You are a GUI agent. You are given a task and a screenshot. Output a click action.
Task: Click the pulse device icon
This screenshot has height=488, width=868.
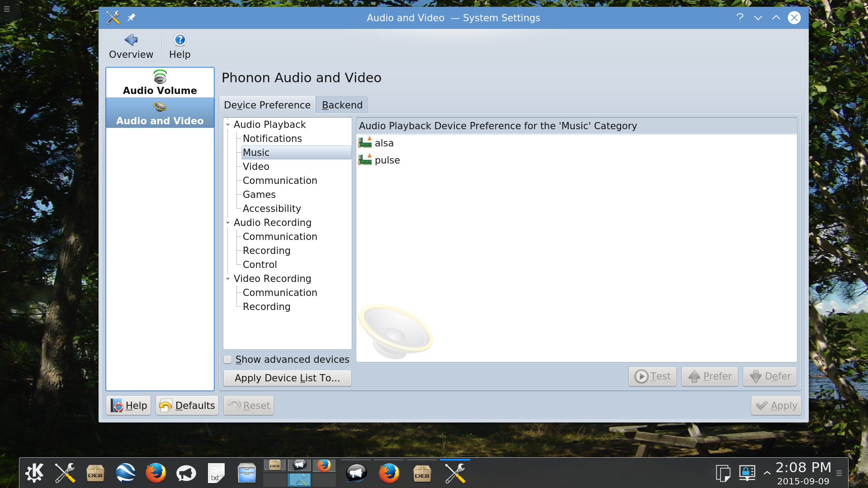click(x=365, y=160)
